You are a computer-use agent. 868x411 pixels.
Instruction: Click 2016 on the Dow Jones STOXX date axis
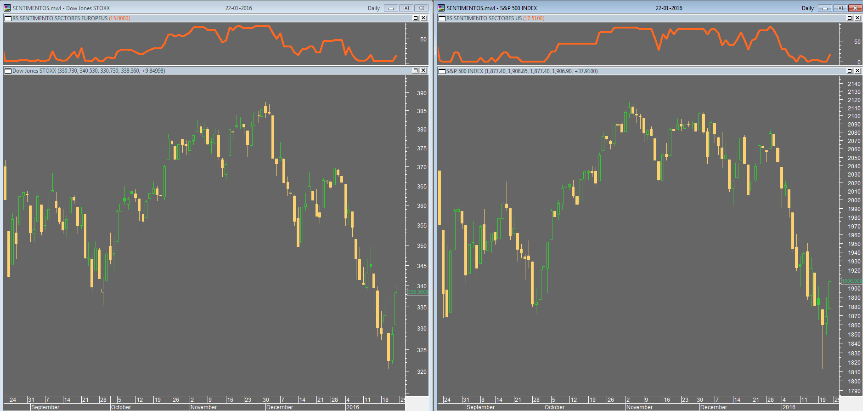(353, 407)
